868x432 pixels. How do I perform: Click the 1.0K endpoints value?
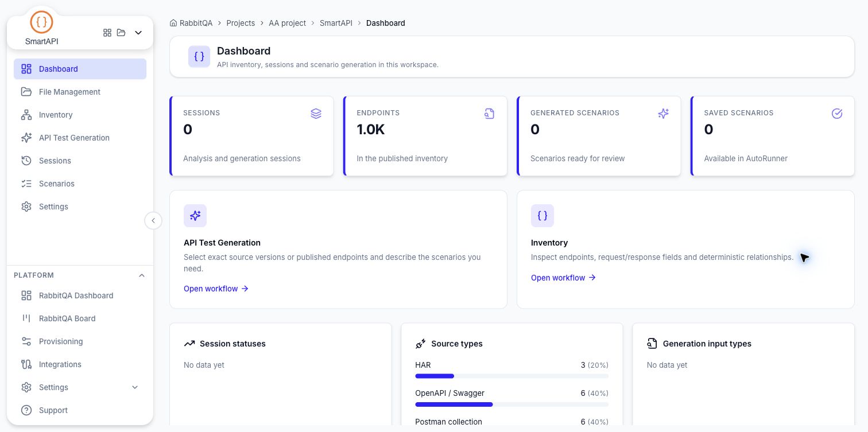tap(371, 130)
